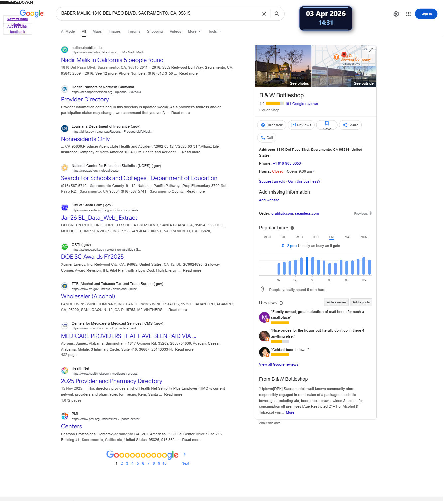Select SAT in Popular times
The image size is (448, 501).
[348, 237]
